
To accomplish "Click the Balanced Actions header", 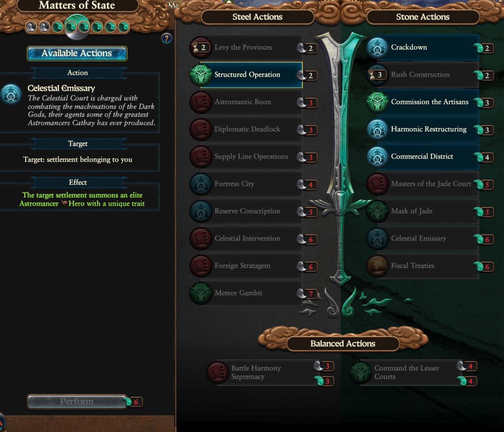I will click(x=343, y=344).
